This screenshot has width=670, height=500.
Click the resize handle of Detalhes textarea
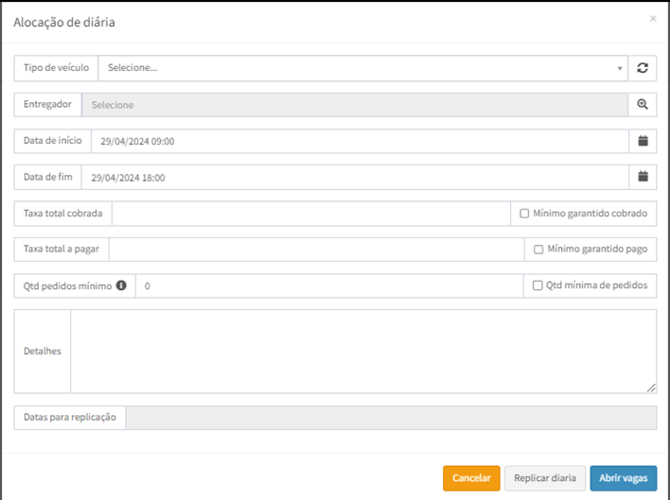[x=651, y=387]
